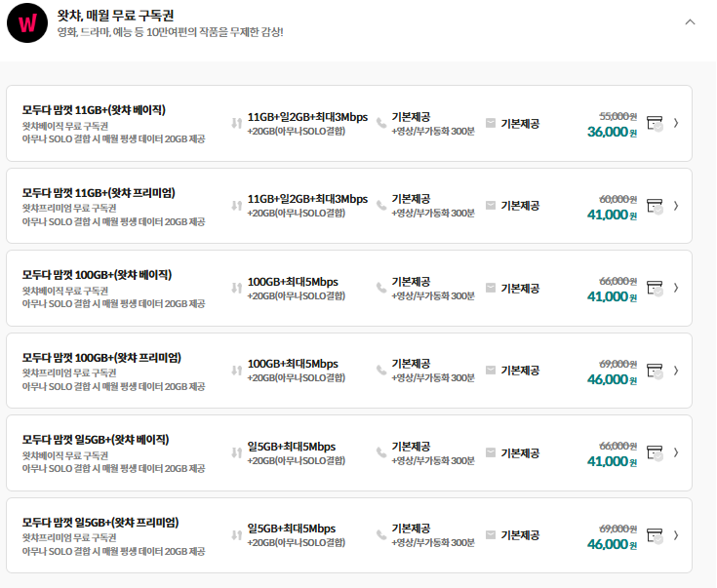The width and height of the screenshot is (717, 588).
Task: Click data arrows icon in 11GB+ 프리미엄 row
Action: click(x=236, y=206)
